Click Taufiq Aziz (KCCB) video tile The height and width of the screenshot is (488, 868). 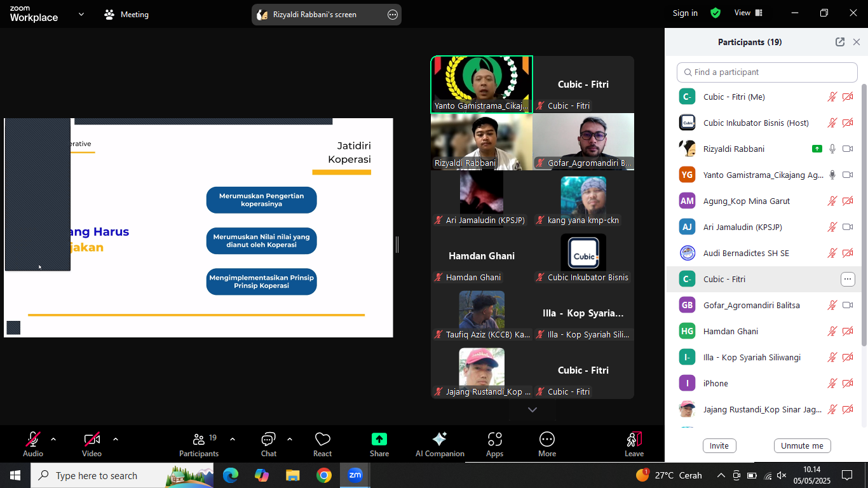tap(482, 313)
